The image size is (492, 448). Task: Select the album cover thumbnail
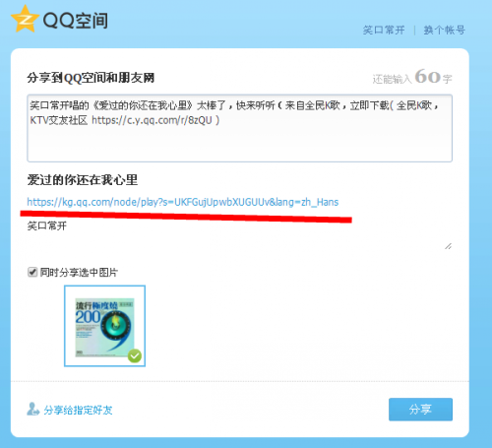pyautogui.click(x=104, y=326)
